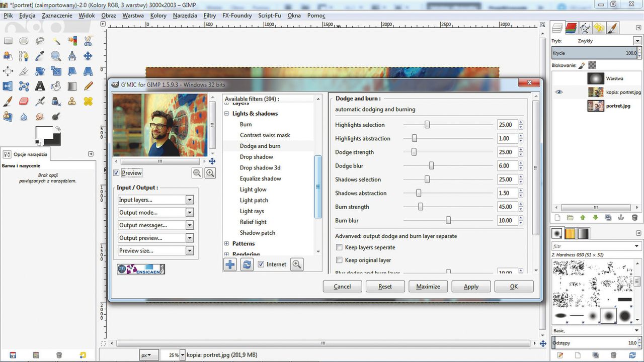644x362 pixels.
Task: Click the brush filtr search field
Action: click(597, 246)
